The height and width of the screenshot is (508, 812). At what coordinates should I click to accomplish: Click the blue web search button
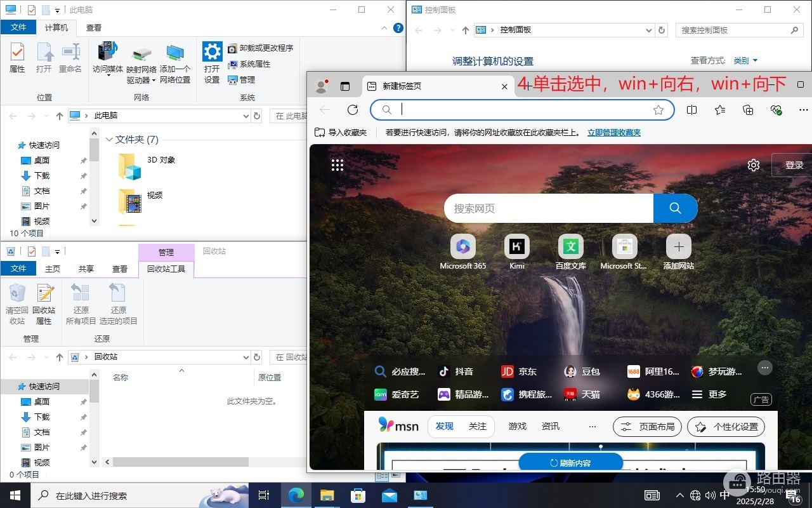[675, 208]
